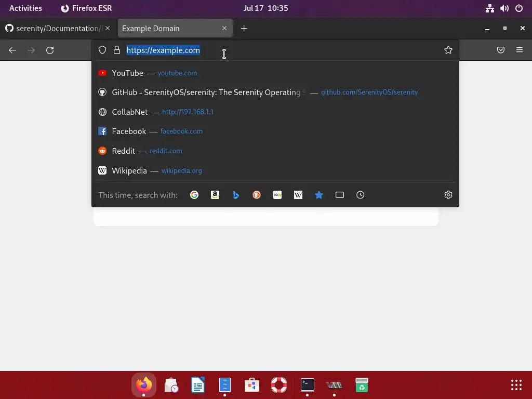Viewport: 532px width, 399px height.
Task: Select the Example Domain tab
Action: click(x=175, y=28)
